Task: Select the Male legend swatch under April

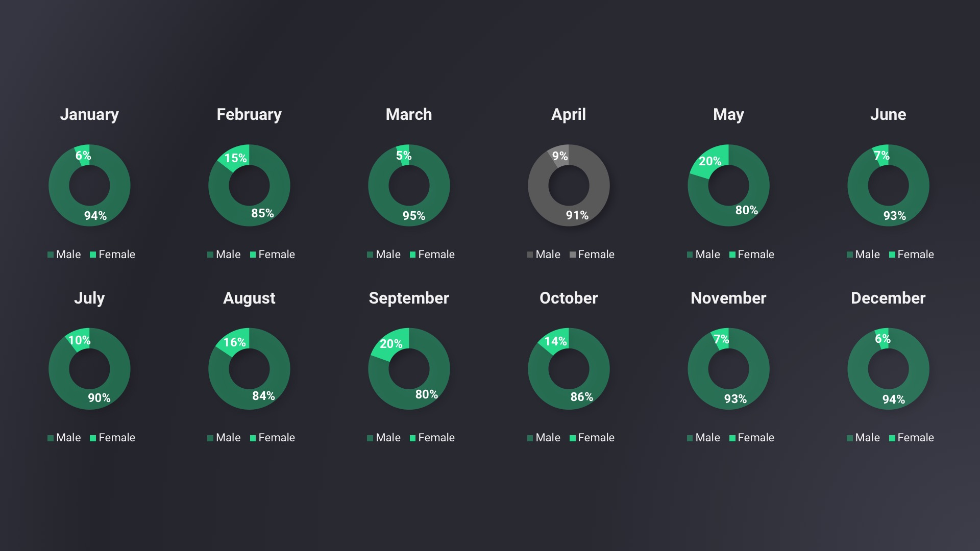Action: [530, 255]
